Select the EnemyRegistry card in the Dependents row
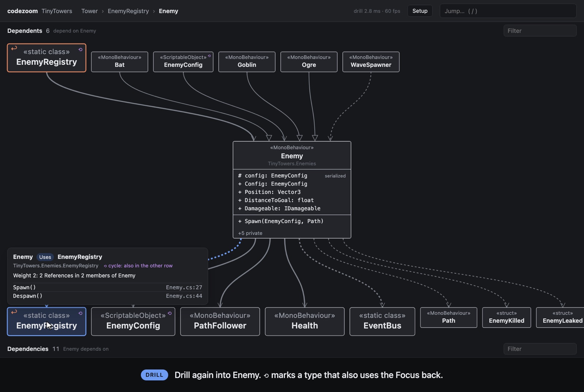This screenshot has width=584, height=392. [47, 58]
